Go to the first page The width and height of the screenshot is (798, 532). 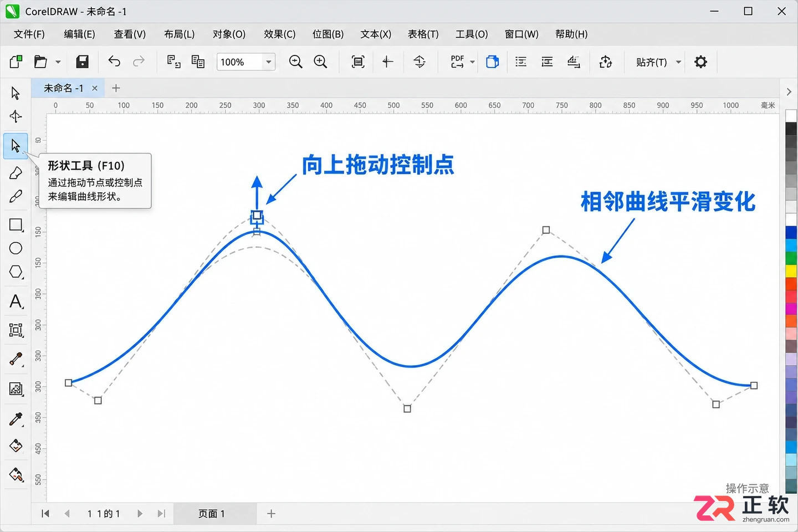point(45,514)
